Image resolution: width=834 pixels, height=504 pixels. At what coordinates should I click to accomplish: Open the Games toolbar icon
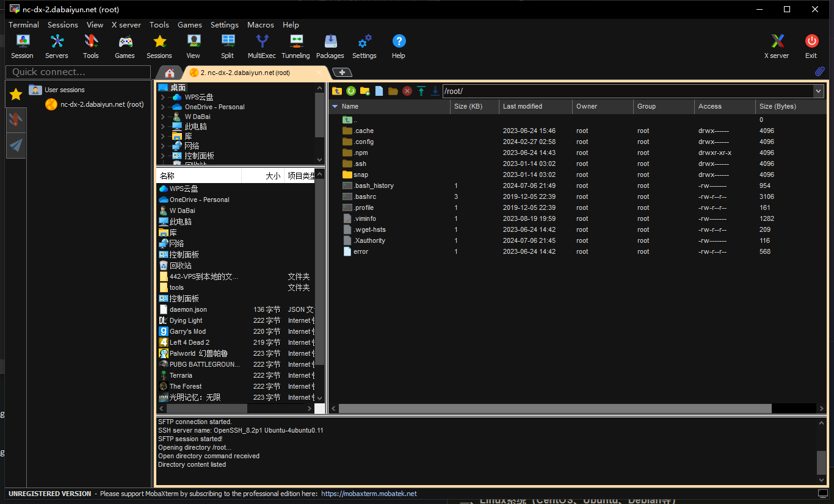[x=125, y=46]
